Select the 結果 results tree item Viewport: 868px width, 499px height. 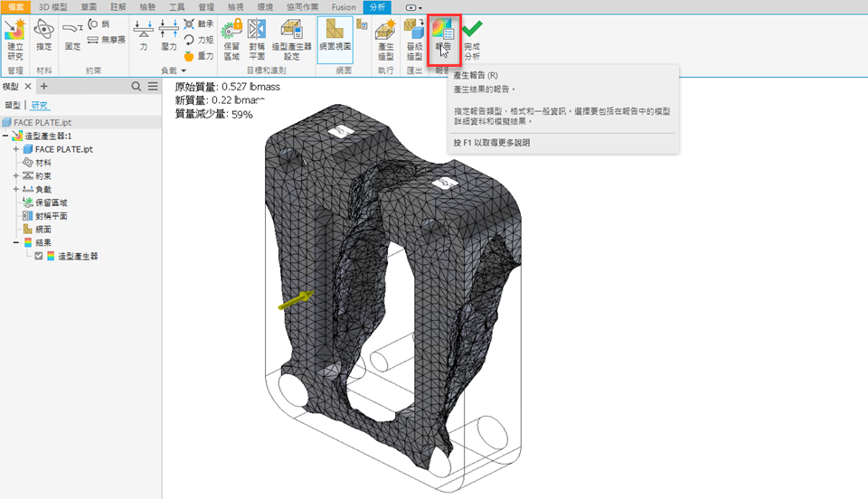[x=43, y=242]
